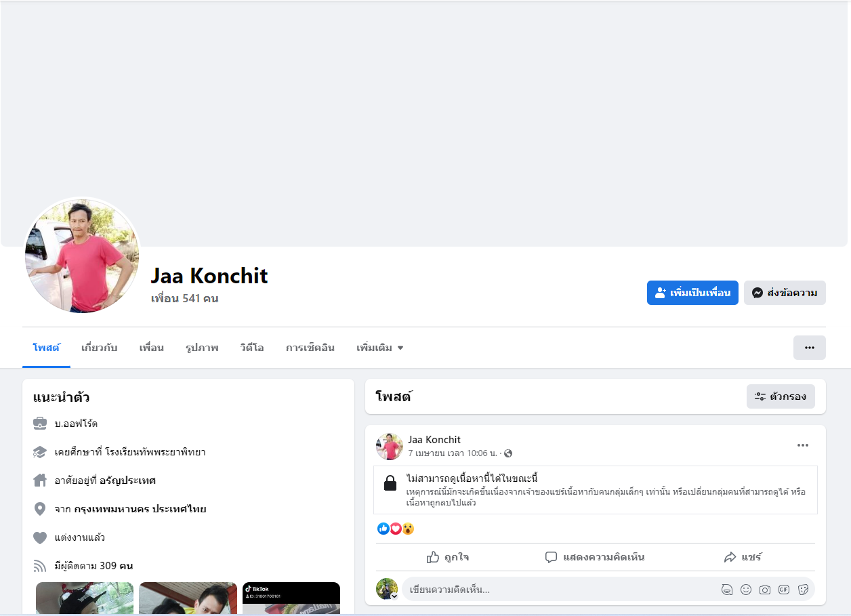Switch to the เพื่อน tab
Image resolution: width=851 pixels, height=616 pixels.
click(x=151, y=348)
